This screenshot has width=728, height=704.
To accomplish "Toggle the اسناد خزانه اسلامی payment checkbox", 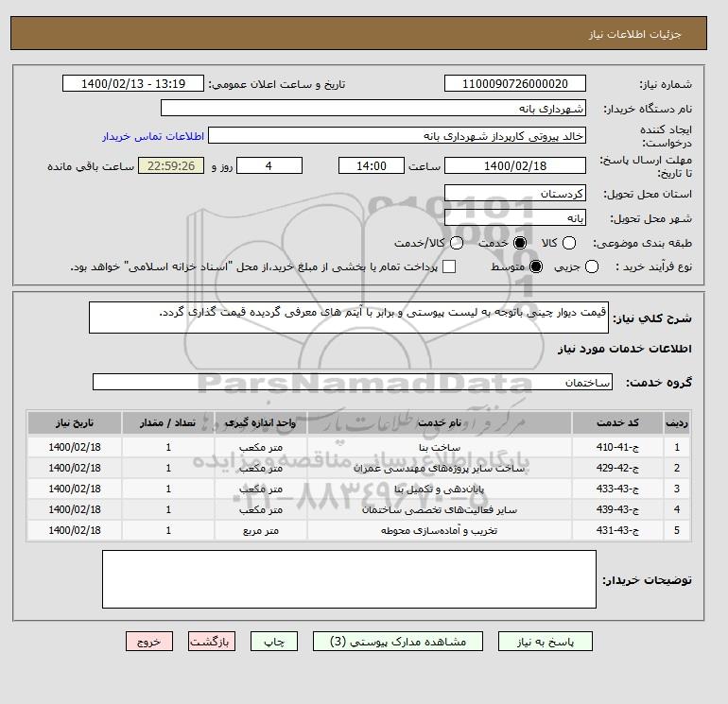I will pyautogui.click(x=449, y=266).
